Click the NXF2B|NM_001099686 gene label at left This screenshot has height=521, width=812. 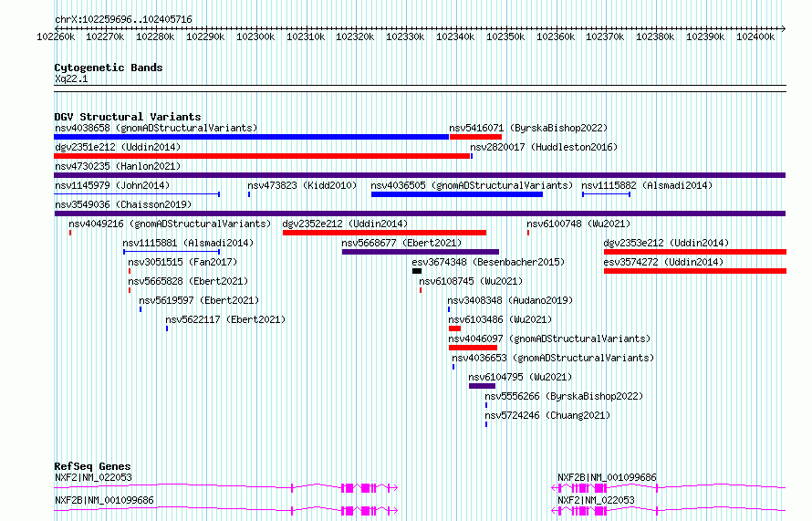click(x=104, y=500)
